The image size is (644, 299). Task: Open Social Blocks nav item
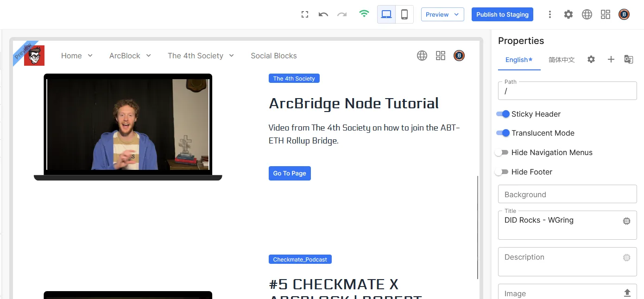pos(274,56)
